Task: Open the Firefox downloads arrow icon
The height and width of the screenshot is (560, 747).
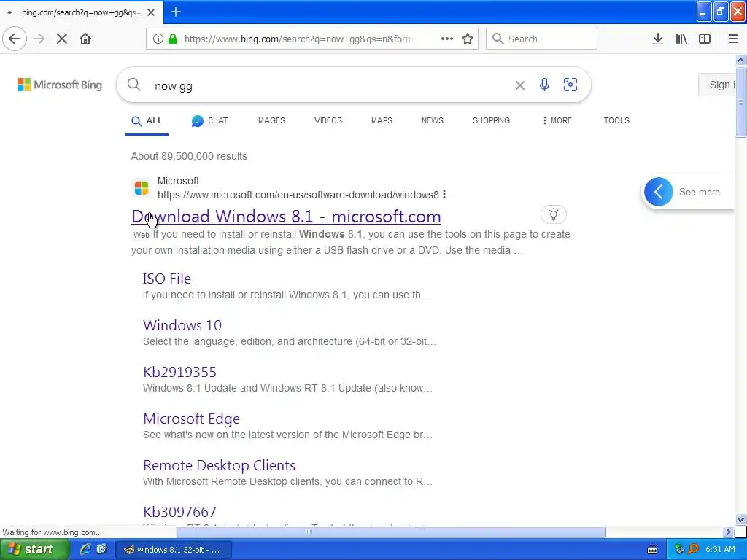Action: 657,39
